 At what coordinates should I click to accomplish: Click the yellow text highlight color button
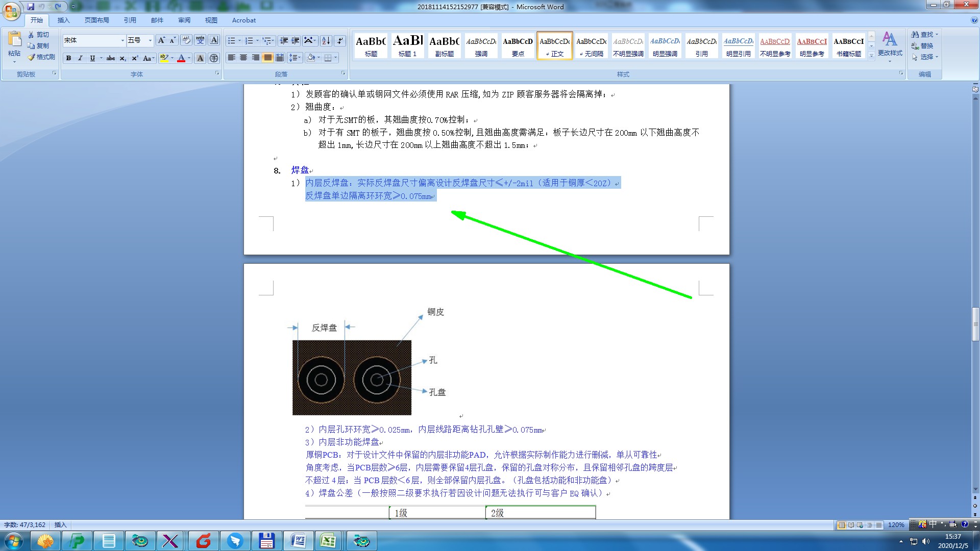pyautogui.click(x=164, y=58)
